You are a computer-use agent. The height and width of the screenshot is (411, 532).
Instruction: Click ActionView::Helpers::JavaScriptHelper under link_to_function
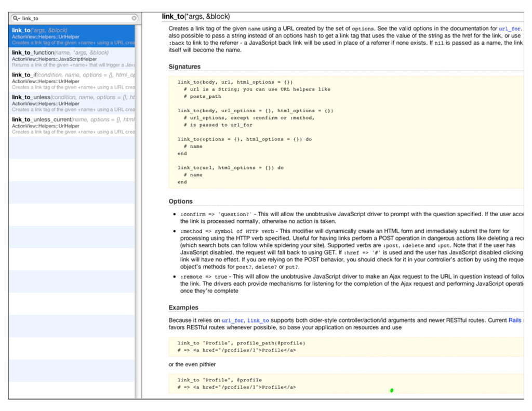(54, 59)
